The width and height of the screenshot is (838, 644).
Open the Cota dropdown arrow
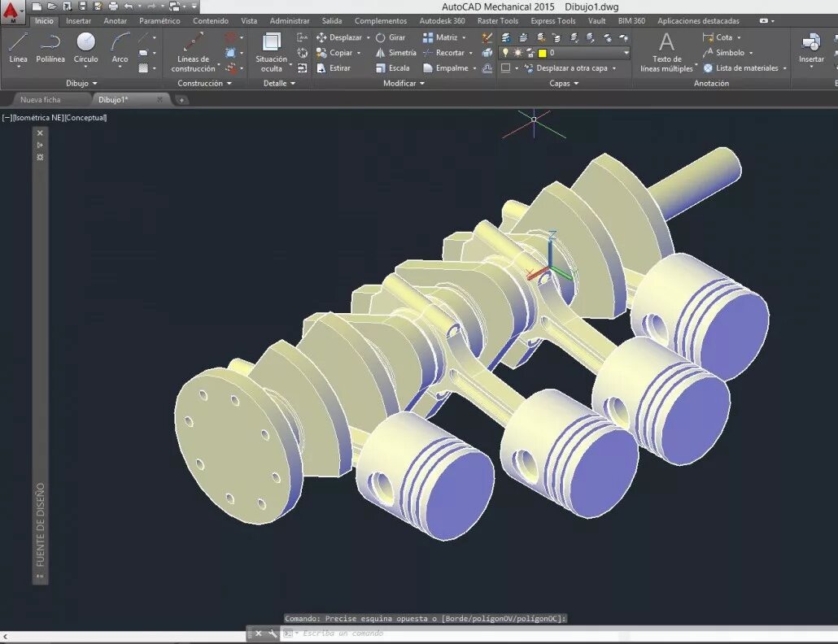(x=739, y=38)
